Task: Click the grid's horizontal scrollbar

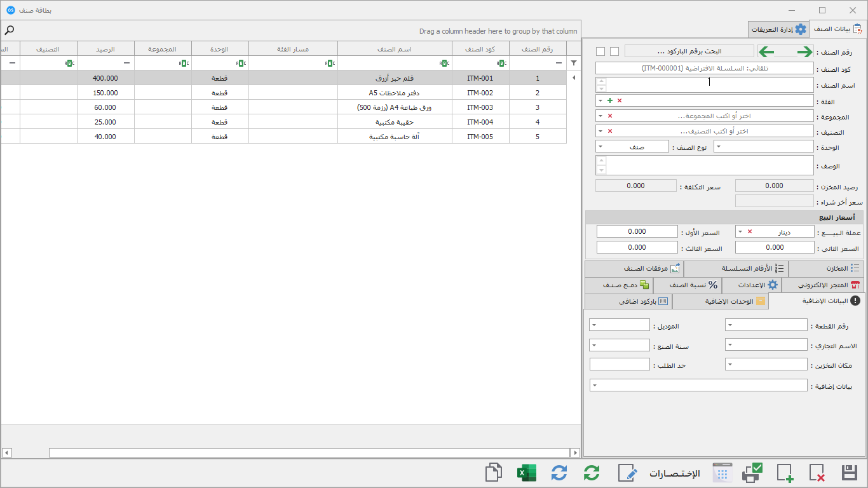Action: point(291,452)
